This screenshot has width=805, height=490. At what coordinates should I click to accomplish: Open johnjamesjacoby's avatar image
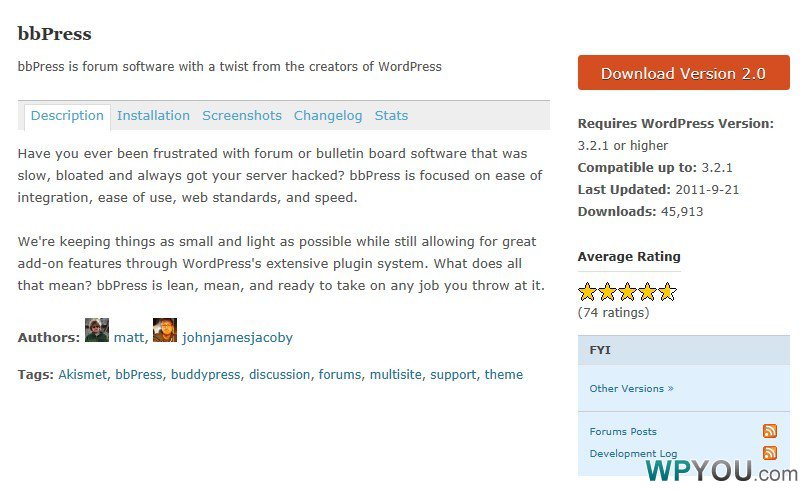click(x=165, y=330)
